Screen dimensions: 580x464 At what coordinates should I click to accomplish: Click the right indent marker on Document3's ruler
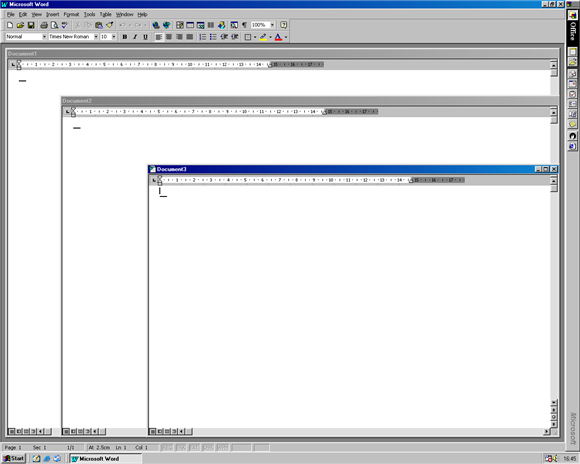(x=411, y=181)
